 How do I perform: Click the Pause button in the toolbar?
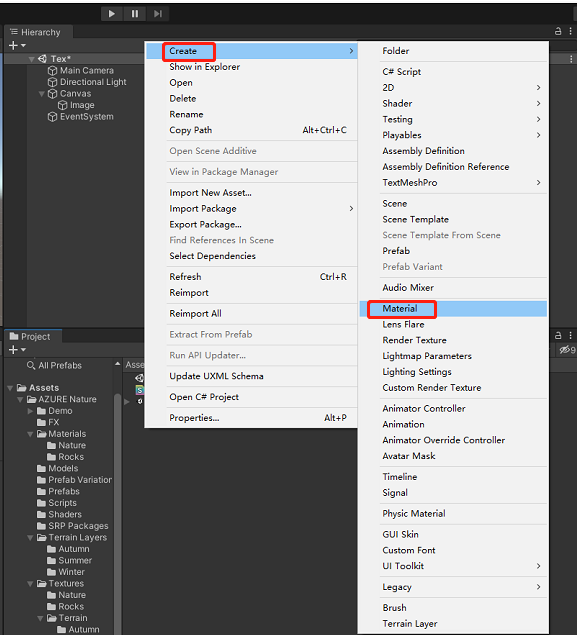pyautogui.click(x=134, y=14)
